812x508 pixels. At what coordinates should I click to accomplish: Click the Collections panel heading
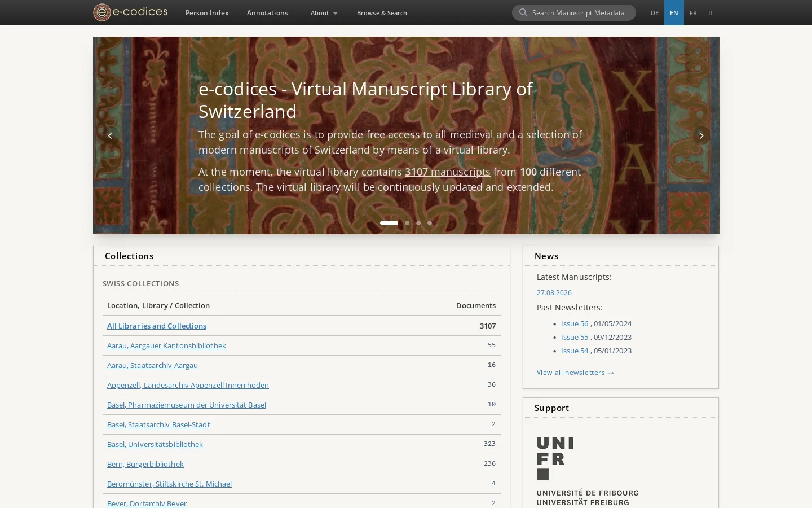(129, 256)
